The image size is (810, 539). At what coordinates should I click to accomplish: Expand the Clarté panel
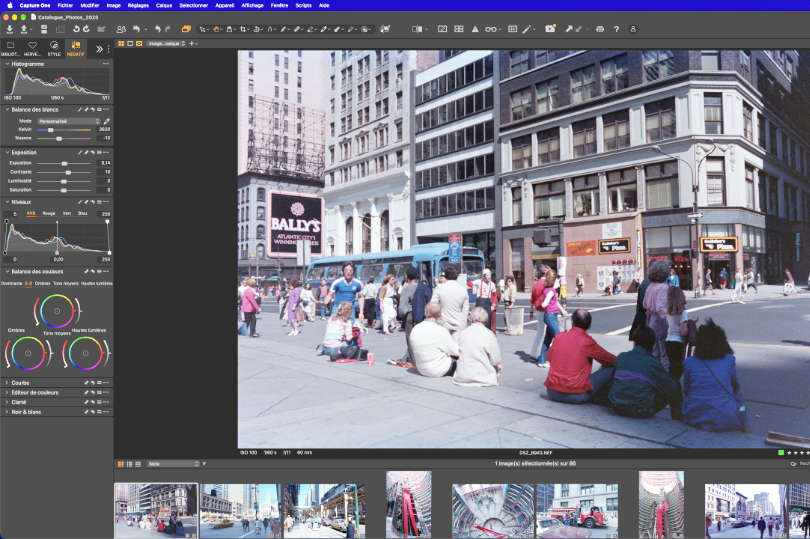point(7,402)
